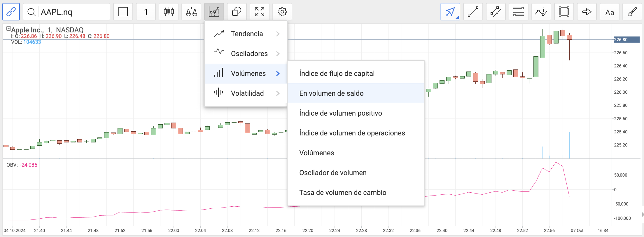This screenshot has width=644, height=237.
Task: Add Índice de flujo de capital indicator
Action: (x=356, y=74)
